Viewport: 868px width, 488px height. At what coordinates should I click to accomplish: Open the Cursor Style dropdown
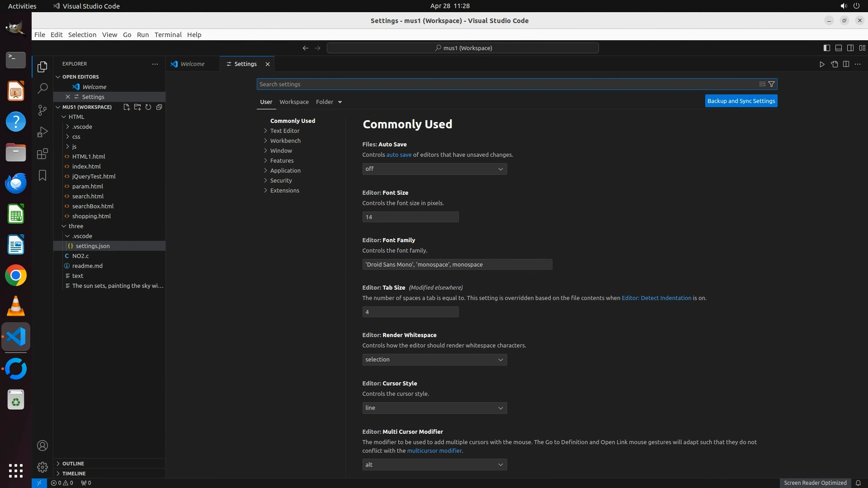tap(434, 408)
